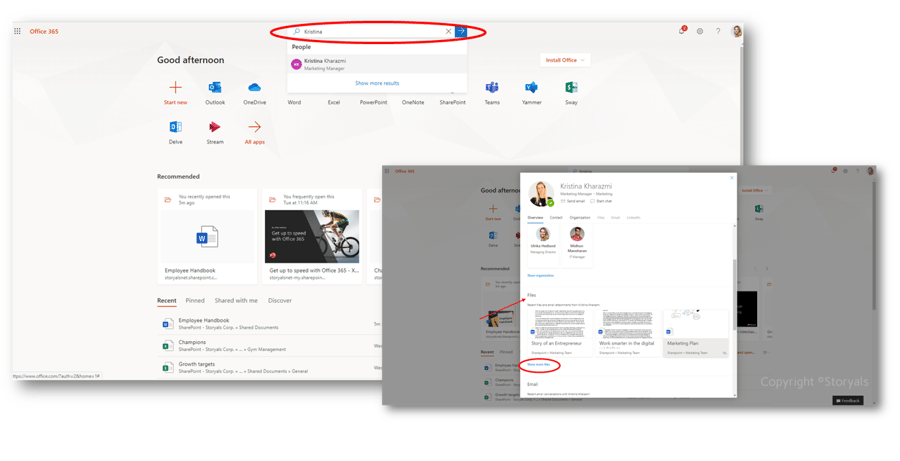Open Excel app label
This screenshot has width=900, height=461.
[x=333, y=102]
